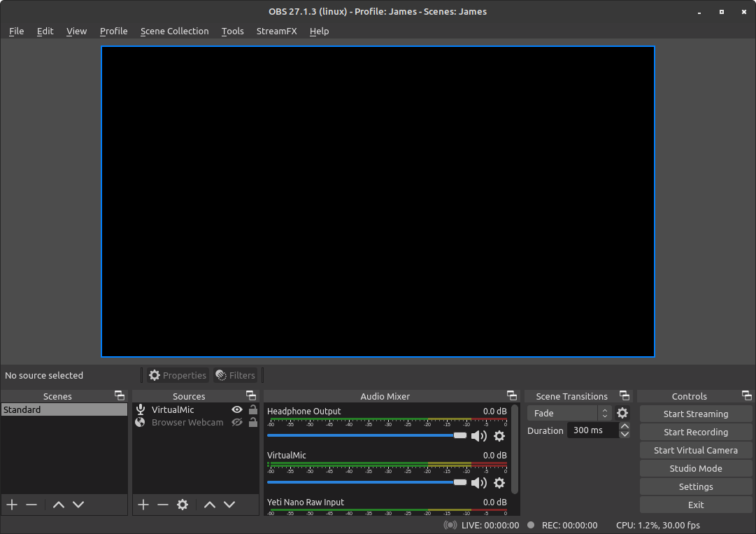Toggle lock on VirtualMic source
Screen dimensions: 756x534
click(x=252, y=410)
